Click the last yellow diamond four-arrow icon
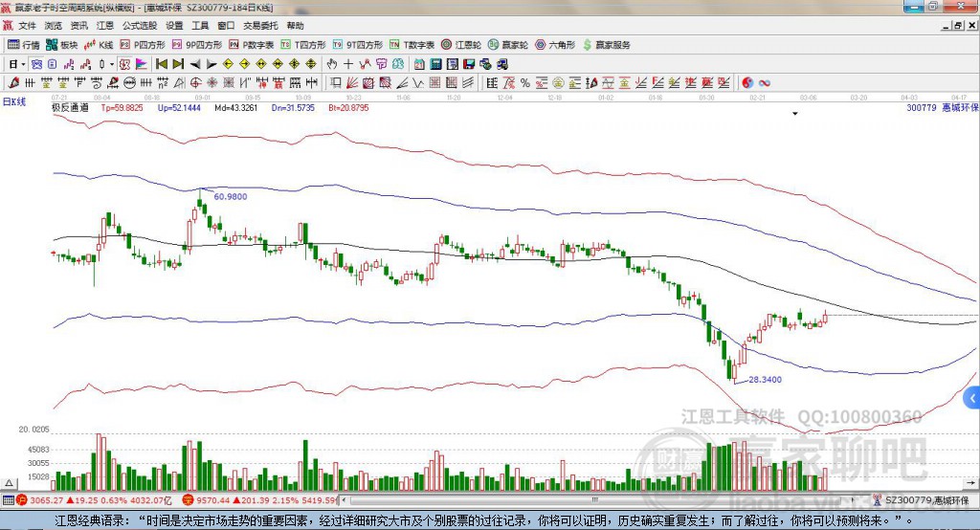The image size is (980, 530). 311,64
